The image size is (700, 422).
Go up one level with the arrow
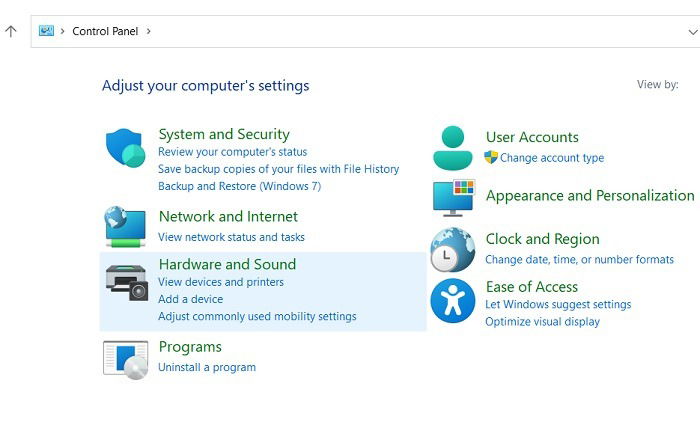click(11, 31)
